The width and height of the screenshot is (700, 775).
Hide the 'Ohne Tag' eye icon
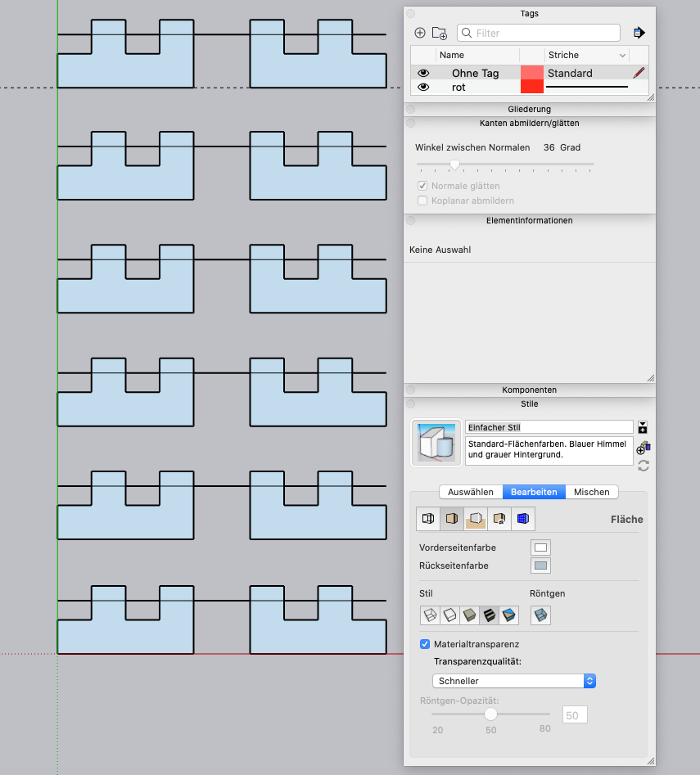[424, 73]
